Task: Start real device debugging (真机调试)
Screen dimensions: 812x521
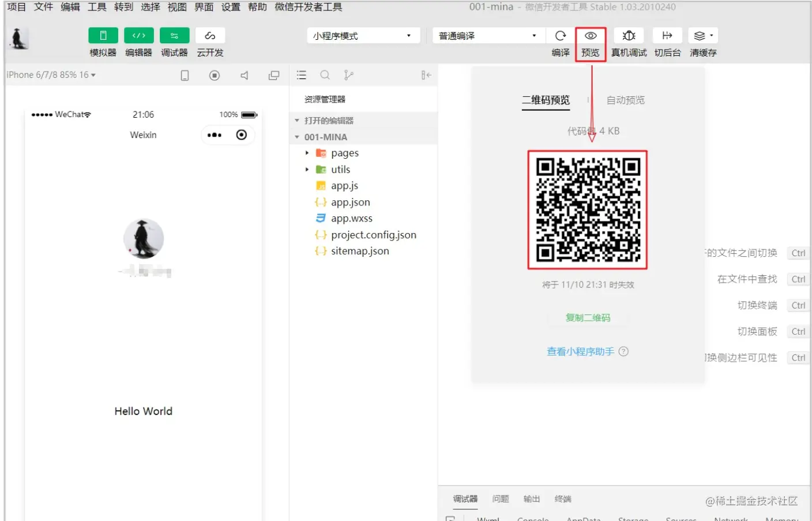Action: (x=629, y=36)
